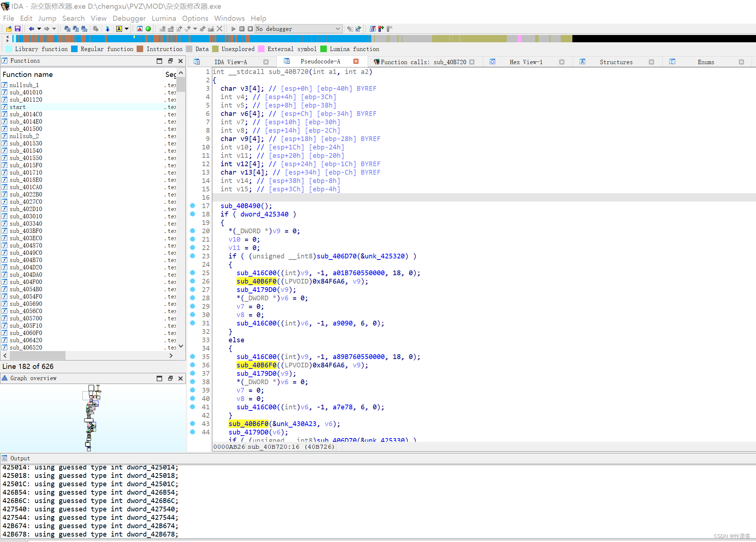Click the gray asterisk toolbar icon

click(203, 29)
